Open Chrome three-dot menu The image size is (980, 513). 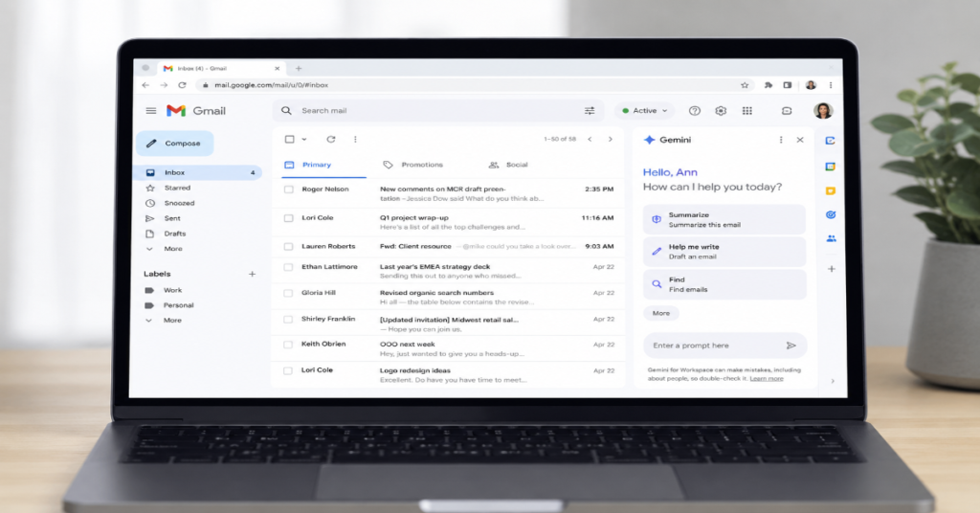831,85
